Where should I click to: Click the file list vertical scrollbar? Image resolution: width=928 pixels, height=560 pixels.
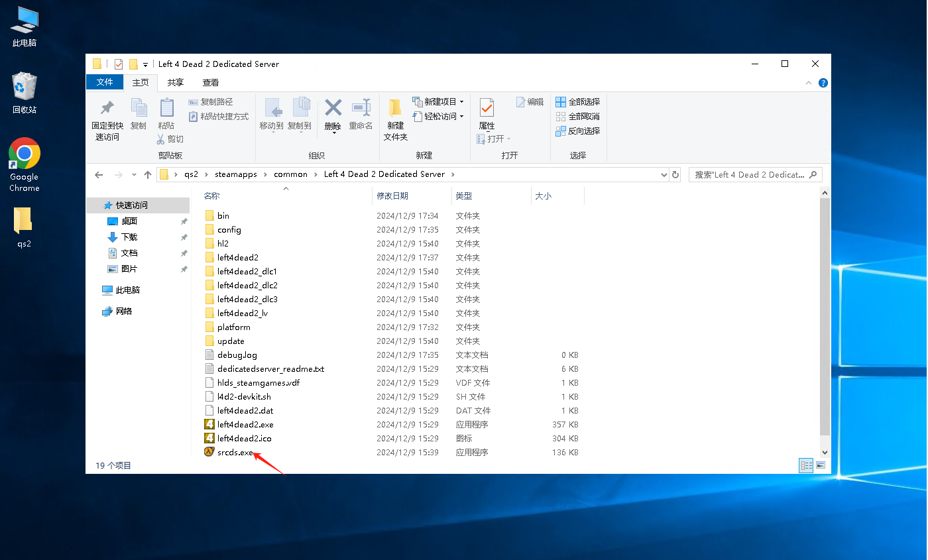pos(825,316)
